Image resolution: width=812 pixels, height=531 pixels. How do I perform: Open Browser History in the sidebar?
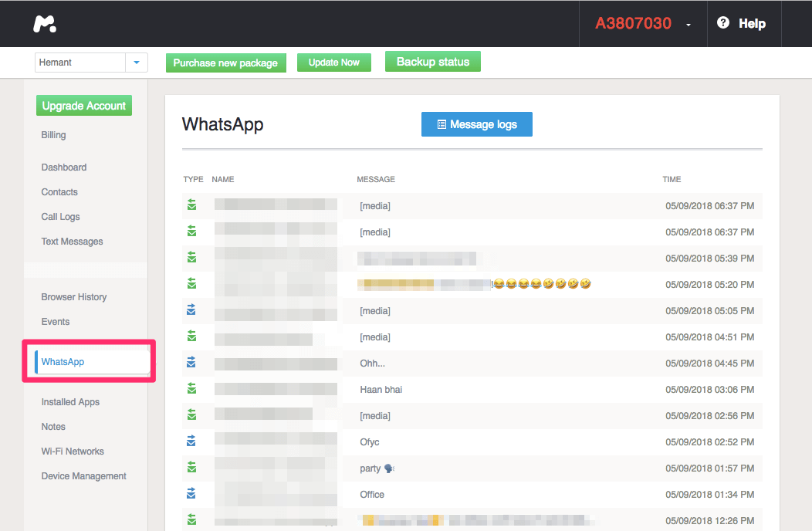tap(74, 297)
